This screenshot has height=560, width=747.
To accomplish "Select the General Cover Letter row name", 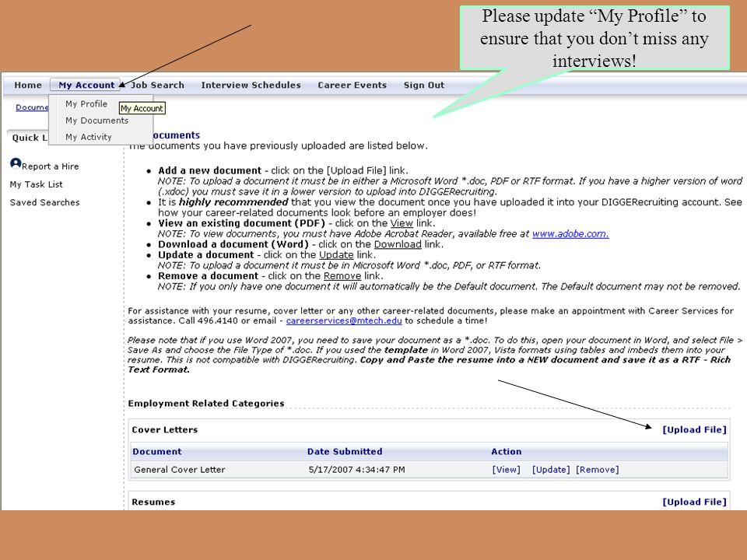I will (180, 470).
